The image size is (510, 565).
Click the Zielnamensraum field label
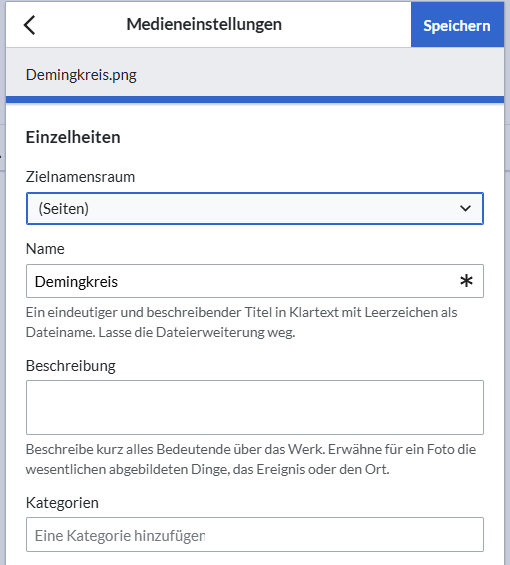coord(80,177)
